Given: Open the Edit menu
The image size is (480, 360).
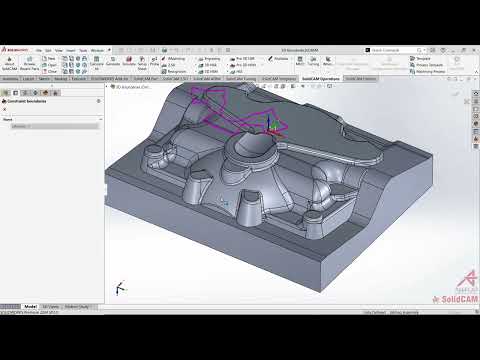Looking at the screenshot, I should (x=48, y=50).
